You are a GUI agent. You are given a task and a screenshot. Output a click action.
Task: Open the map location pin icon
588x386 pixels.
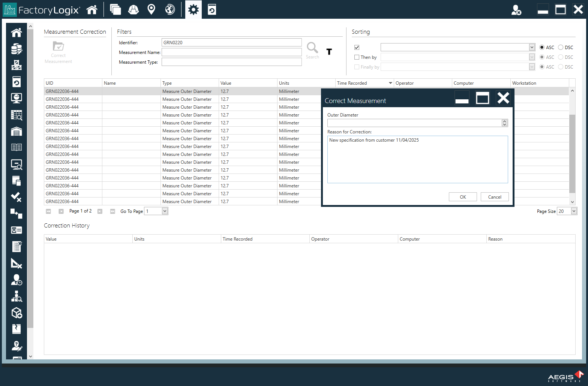click(x=151, y=9)
